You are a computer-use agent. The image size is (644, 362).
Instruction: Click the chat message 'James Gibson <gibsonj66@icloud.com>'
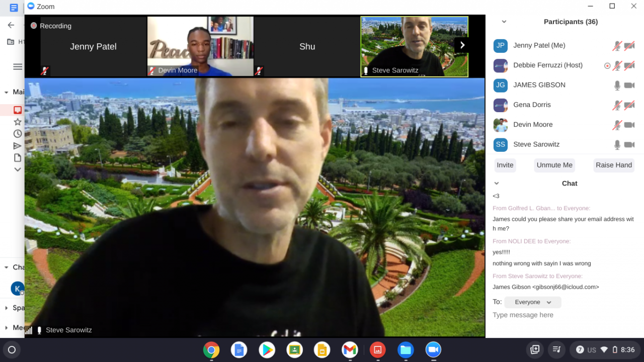pos(546,287)
